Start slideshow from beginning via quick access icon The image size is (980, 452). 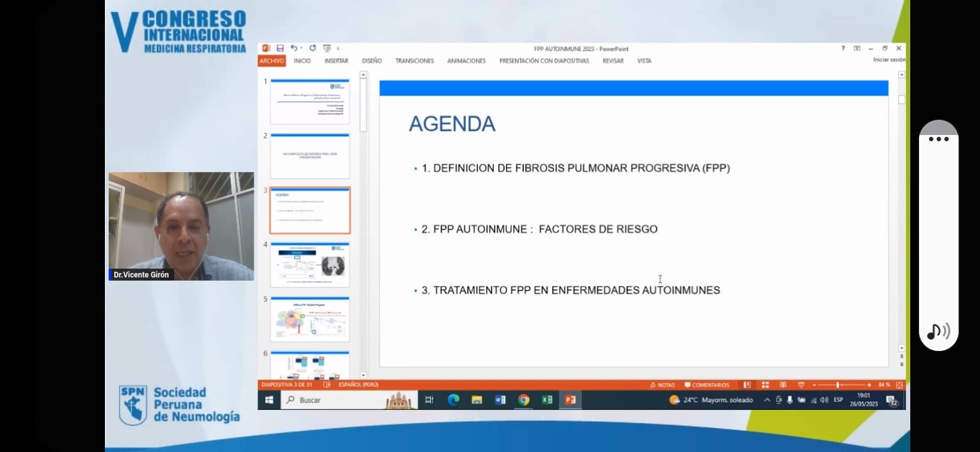(x=327, y=48)
